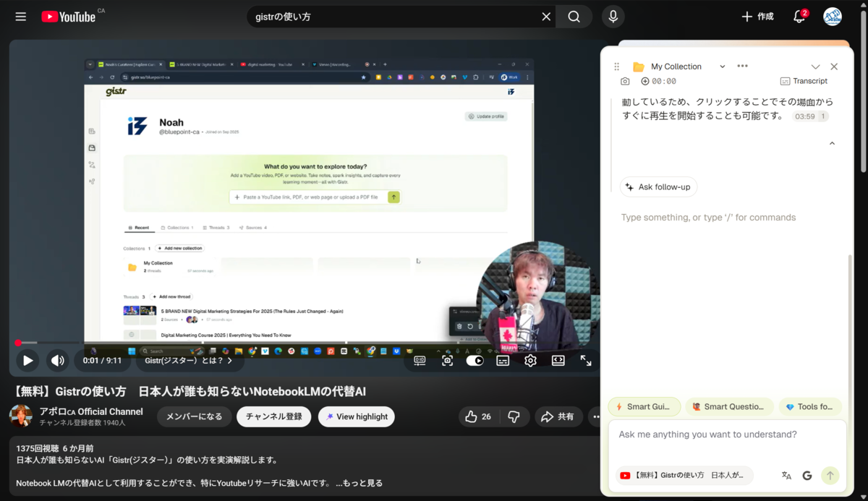Open more actions menu beside share
This screenshot has width=868, height=501.
pos(595,416)
